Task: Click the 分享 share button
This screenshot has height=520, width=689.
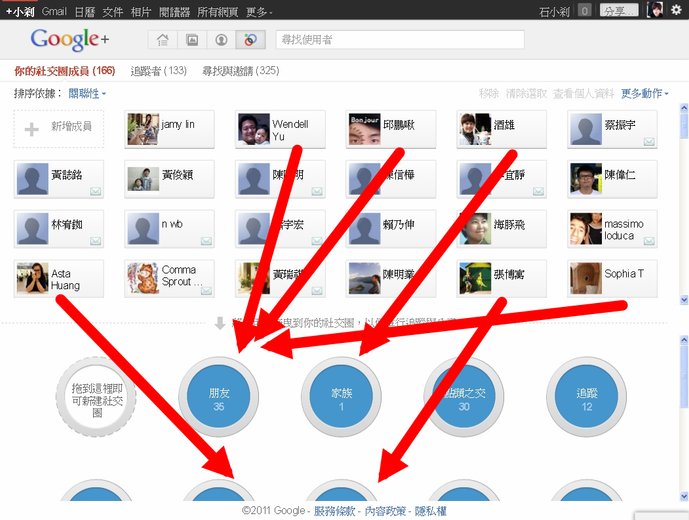Action: [619, 10]
